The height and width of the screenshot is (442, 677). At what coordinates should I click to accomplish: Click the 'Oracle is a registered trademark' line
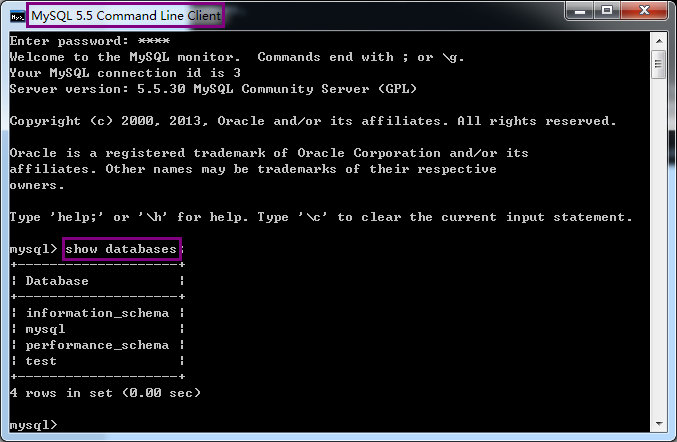coord(269,153)
